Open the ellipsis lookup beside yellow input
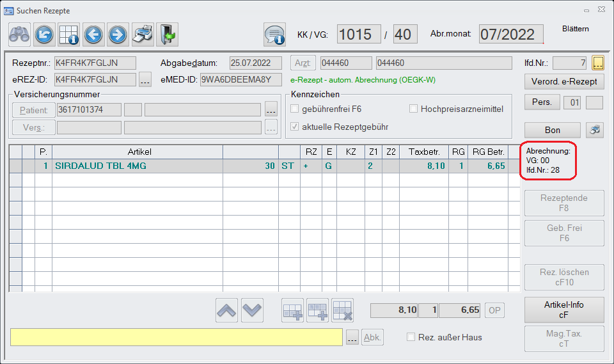 352,338
